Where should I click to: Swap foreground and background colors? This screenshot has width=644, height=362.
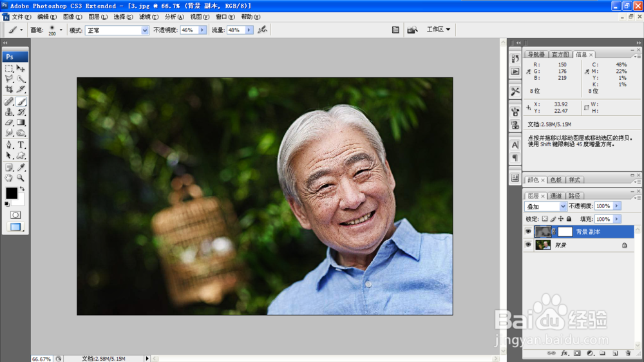pos(22,189)
